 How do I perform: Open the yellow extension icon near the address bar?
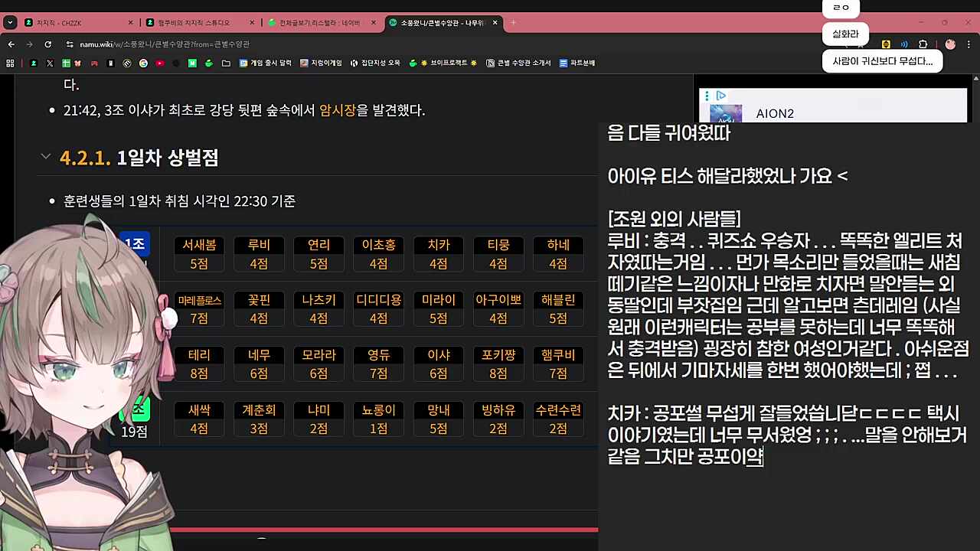click(886, 44)
